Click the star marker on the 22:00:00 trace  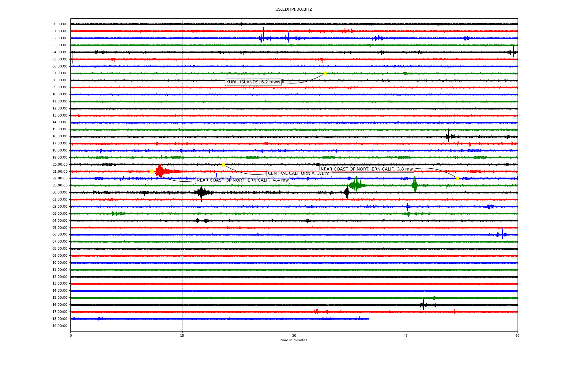[x=458, y=178]
